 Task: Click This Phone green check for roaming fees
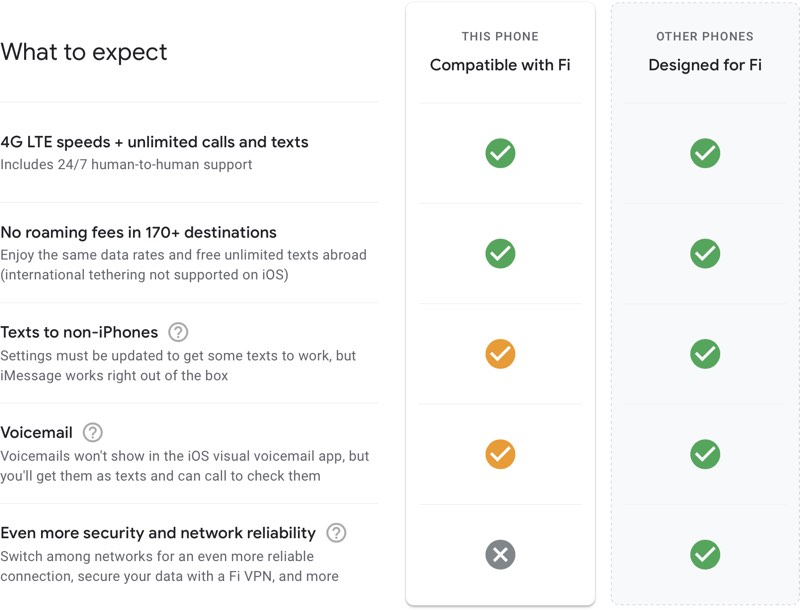coord(500,253)
